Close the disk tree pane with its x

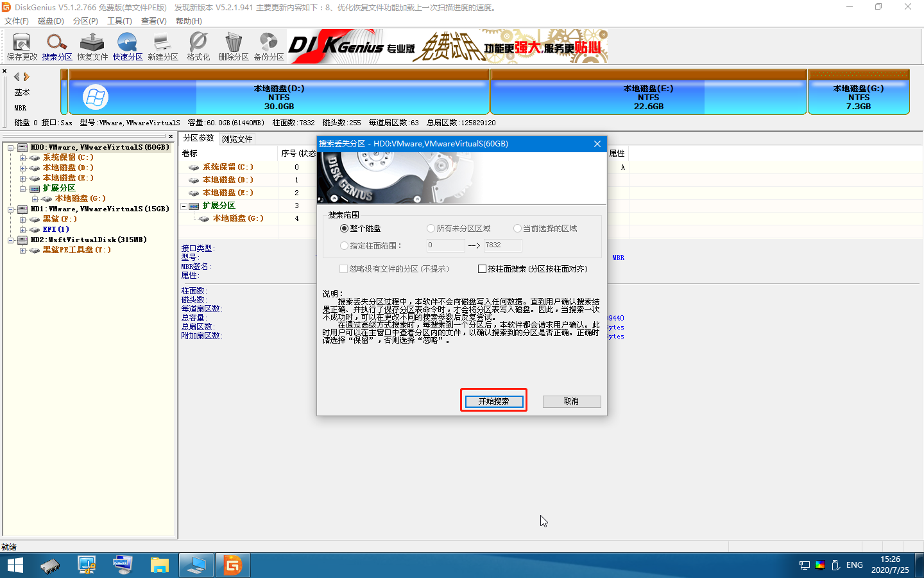[x=171, y=136]
